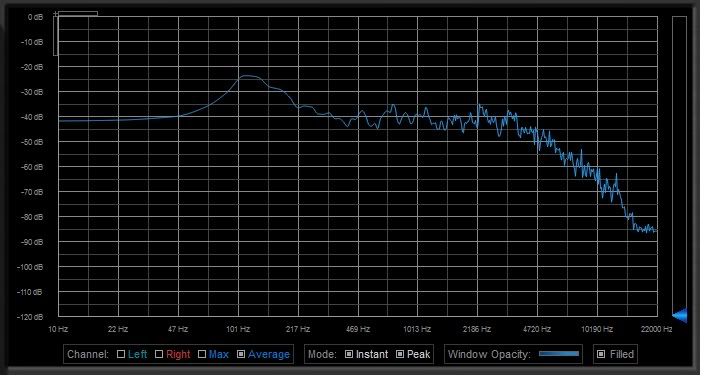Click the 10 Hz frequency label
Screen dimensions: 705x384
pos(58,329)
